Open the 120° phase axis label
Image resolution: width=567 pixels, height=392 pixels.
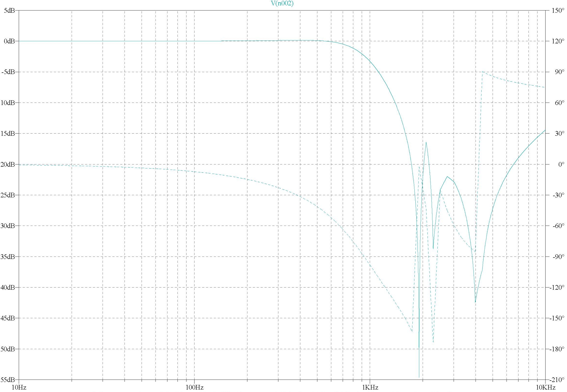[557, 41]
